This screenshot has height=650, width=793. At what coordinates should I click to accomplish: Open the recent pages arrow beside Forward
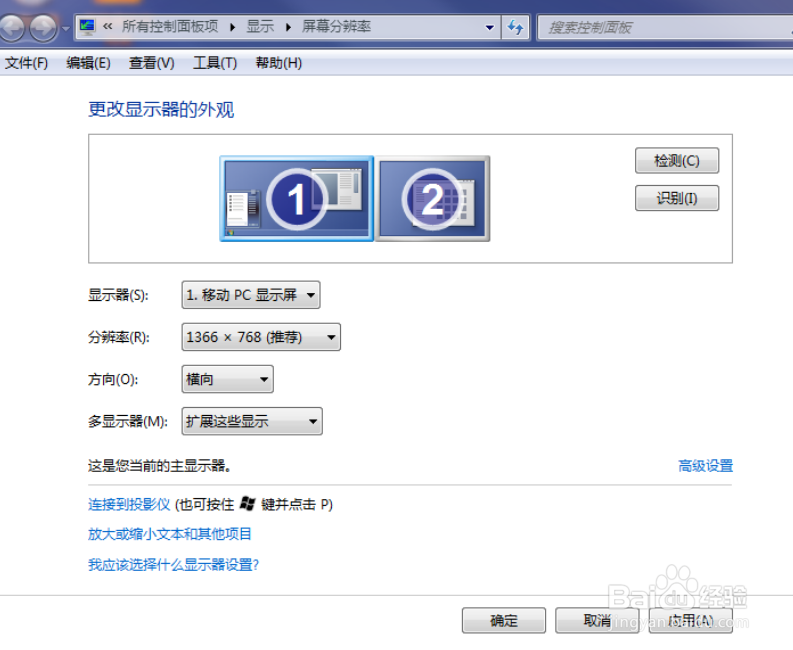66,28
